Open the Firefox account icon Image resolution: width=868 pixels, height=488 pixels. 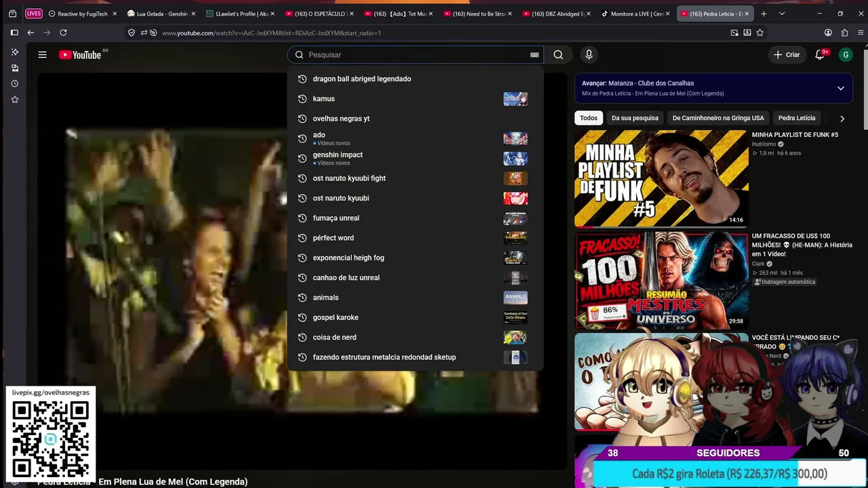point(828,33)
